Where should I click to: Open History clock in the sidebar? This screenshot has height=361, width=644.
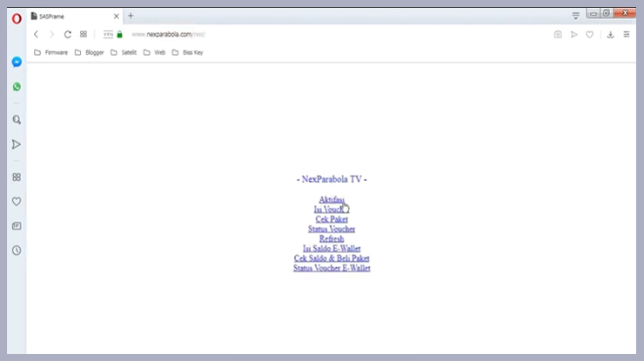(17, 251)
